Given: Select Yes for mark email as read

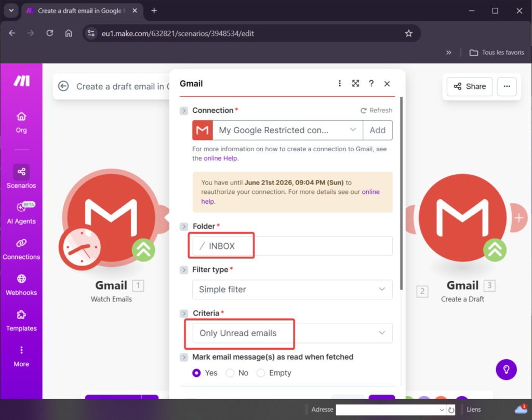Looking at the screenshot, I should (196, 373).
